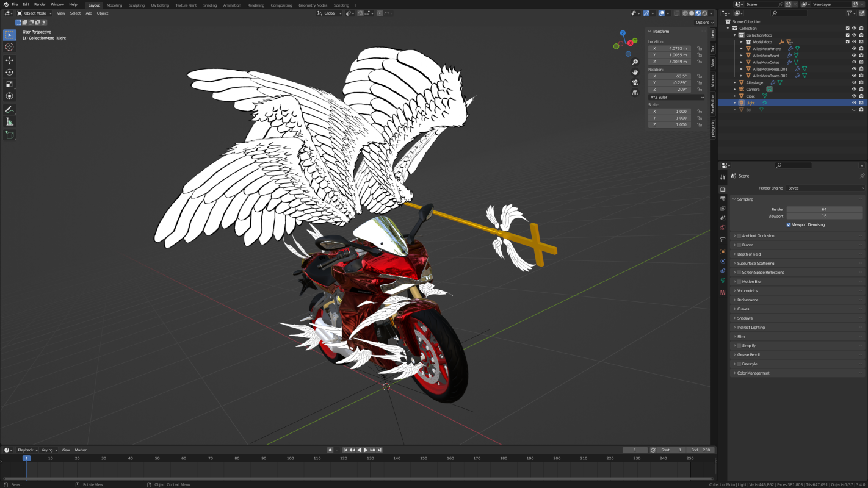Select the Annotate pencil tool
The width and height of the screenshot is (868, 488).
pos(9,110)
